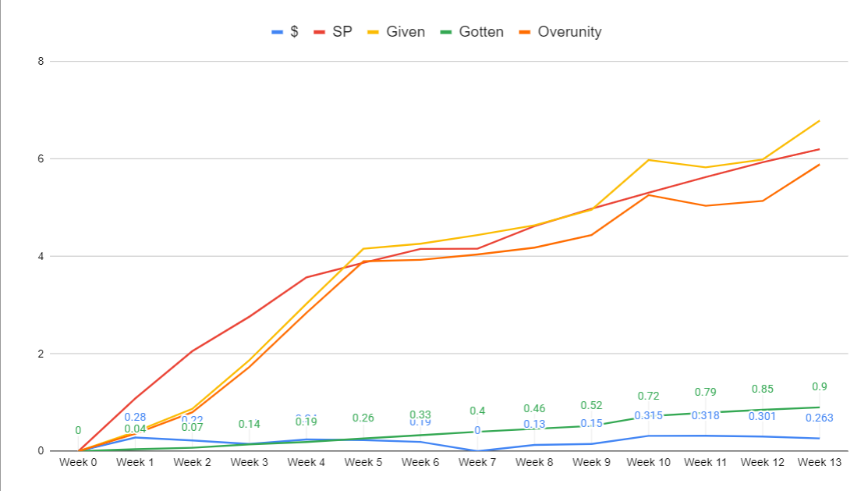Viewport: 868px width, 491px height.
Task: Select the Given legend label
Action: [406, 32]
